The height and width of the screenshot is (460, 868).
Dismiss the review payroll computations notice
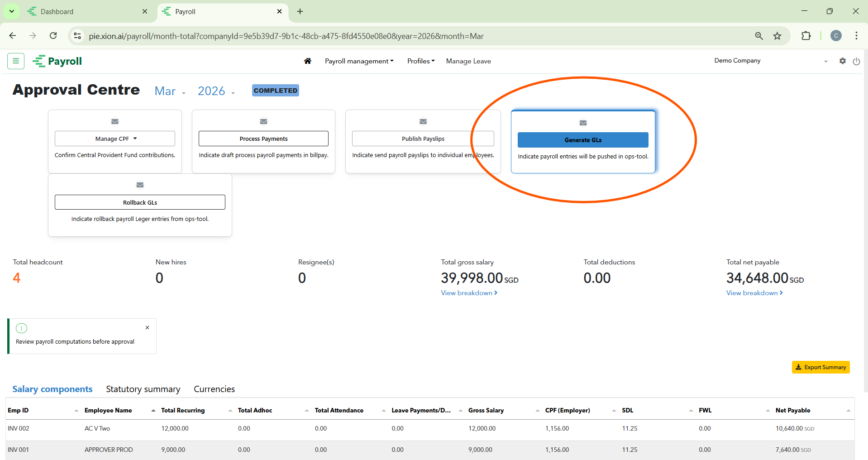pyautogui.click(x=147, y=328)
